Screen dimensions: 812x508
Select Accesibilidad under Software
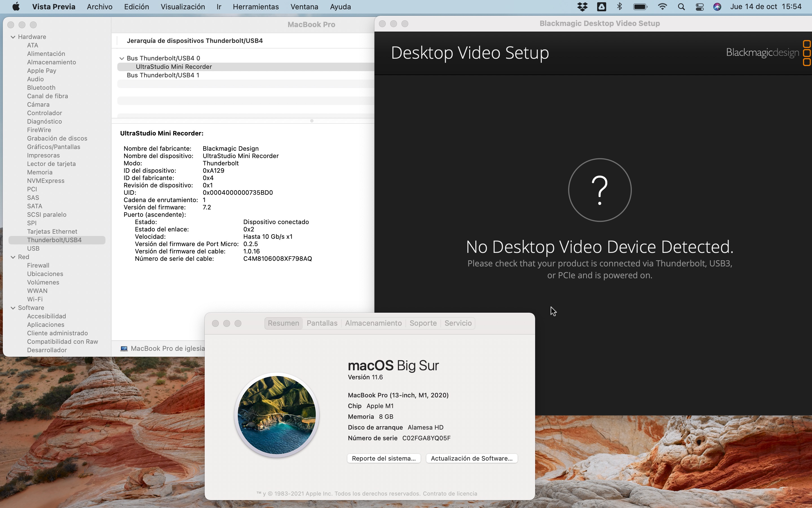pos(47,316)
